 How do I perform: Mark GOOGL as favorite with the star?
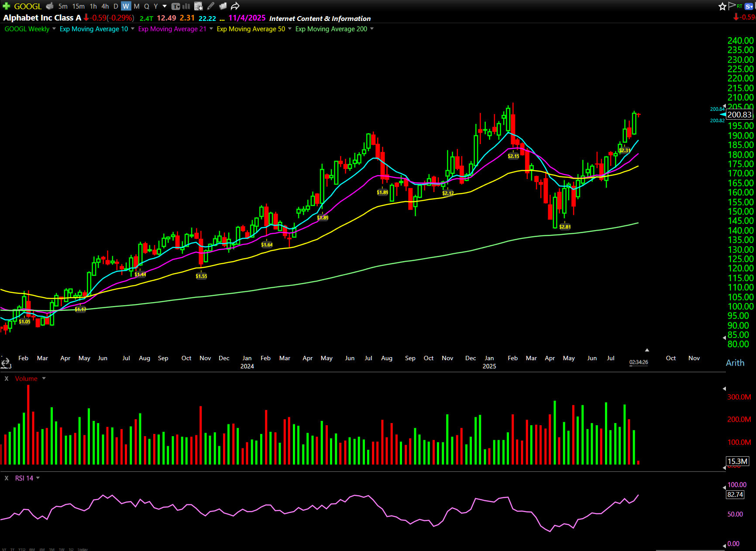tap(722, 6)
